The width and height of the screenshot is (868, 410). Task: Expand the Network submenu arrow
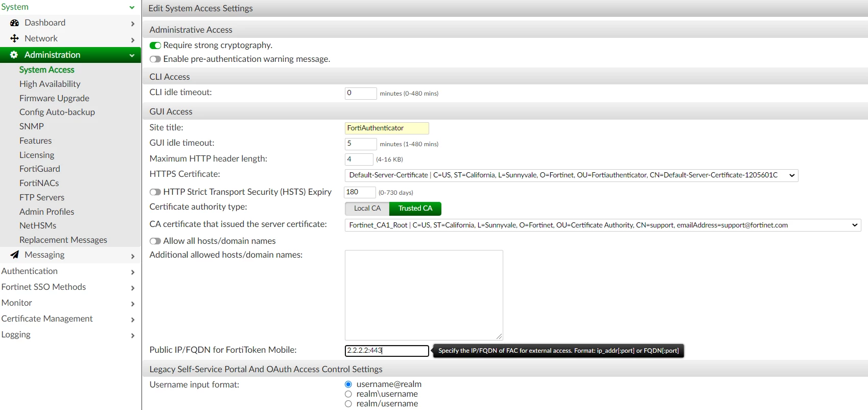[x=133, y=39]
